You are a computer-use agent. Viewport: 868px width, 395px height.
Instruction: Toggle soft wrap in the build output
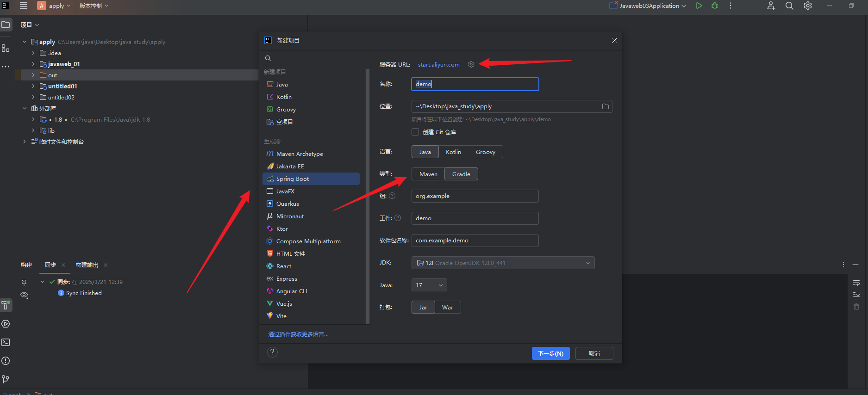856,283
